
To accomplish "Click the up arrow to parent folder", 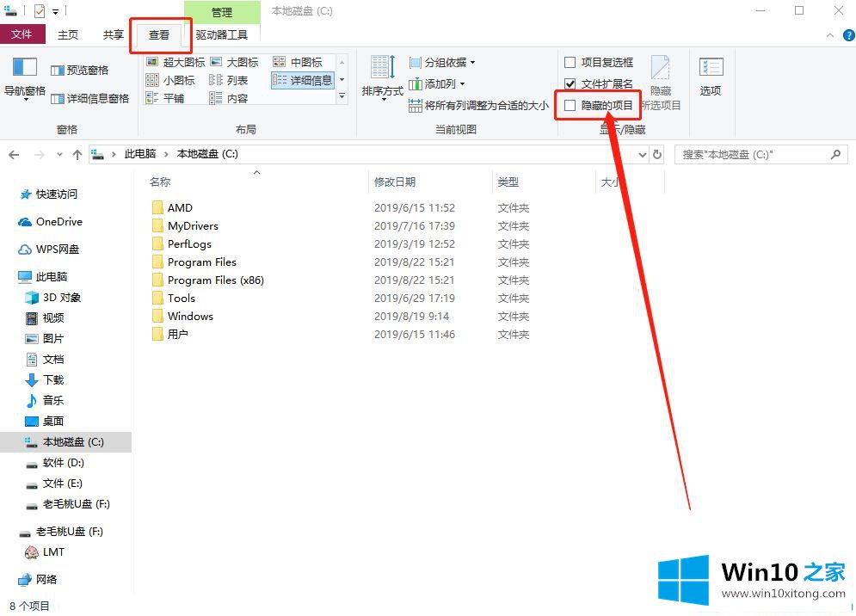I will pyautogui.click(x=77, y=155).
